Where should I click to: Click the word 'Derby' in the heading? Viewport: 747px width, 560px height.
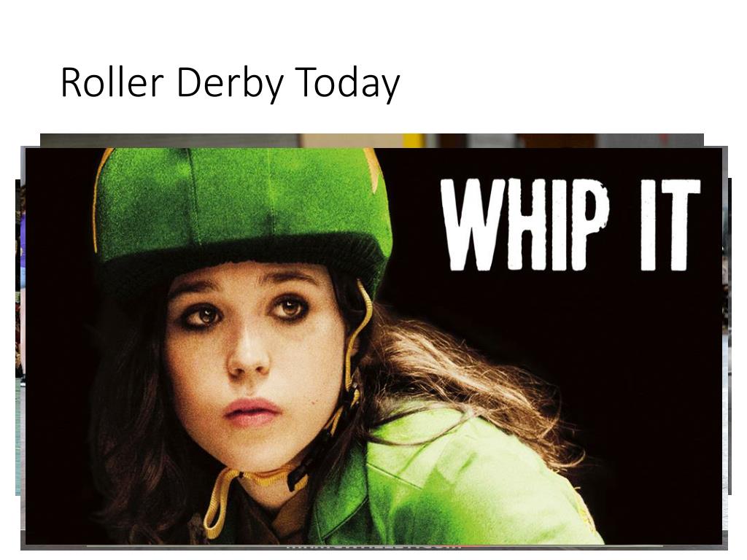[x=230, y=84]
